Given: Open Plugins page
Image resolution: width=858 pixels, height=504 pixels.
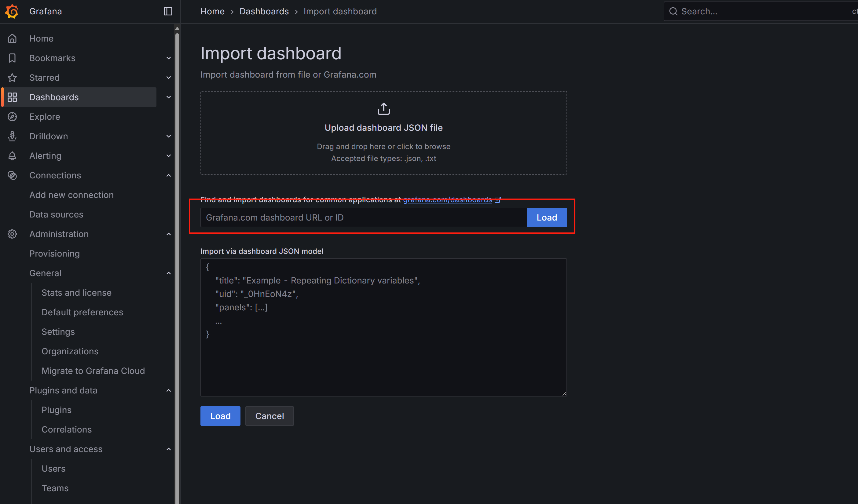Looking at the screenshot, I should pyautogui.click(x=57, y=410).
